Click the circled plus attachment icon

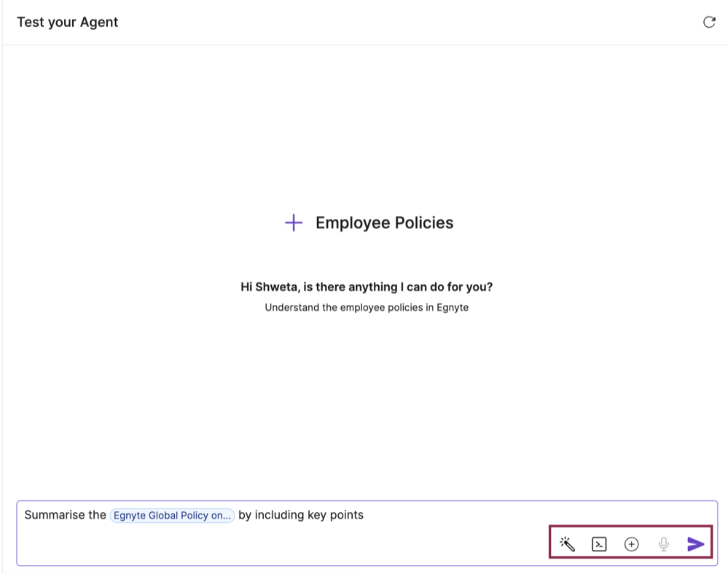click(631, 543)
